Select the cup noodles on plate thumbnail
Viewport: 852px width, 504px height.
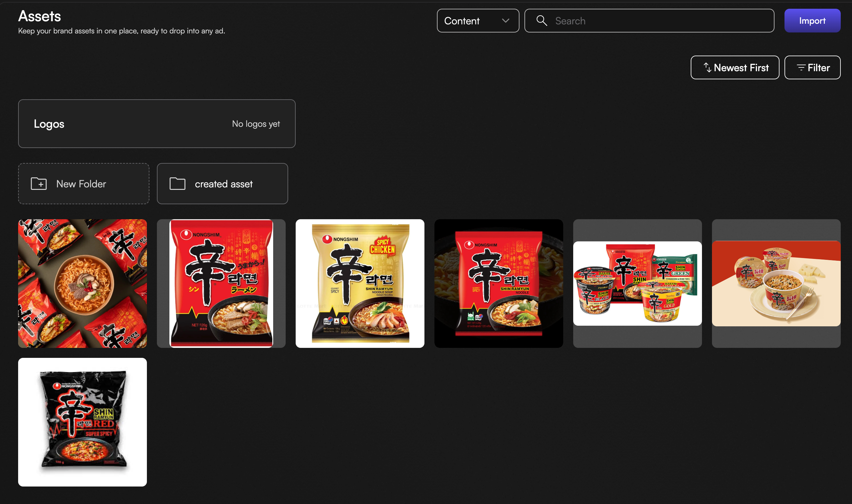[x=776, y=284]
